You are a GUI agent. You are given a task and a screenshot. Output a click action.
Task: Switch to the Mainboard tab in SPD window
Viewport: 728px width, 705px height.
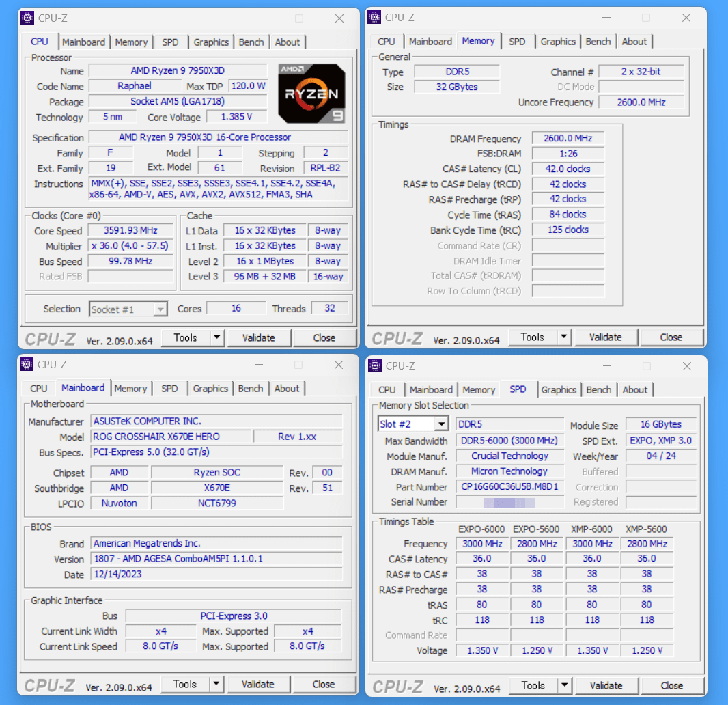(x=431, y=390)
